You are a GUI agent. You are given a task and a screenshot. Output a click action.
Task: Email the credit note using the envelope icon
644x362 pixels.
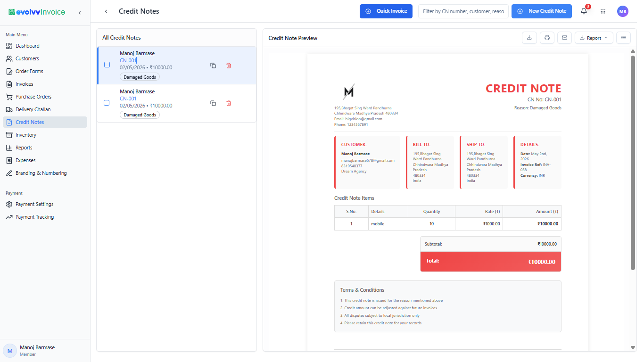click(x=564, y=38)
